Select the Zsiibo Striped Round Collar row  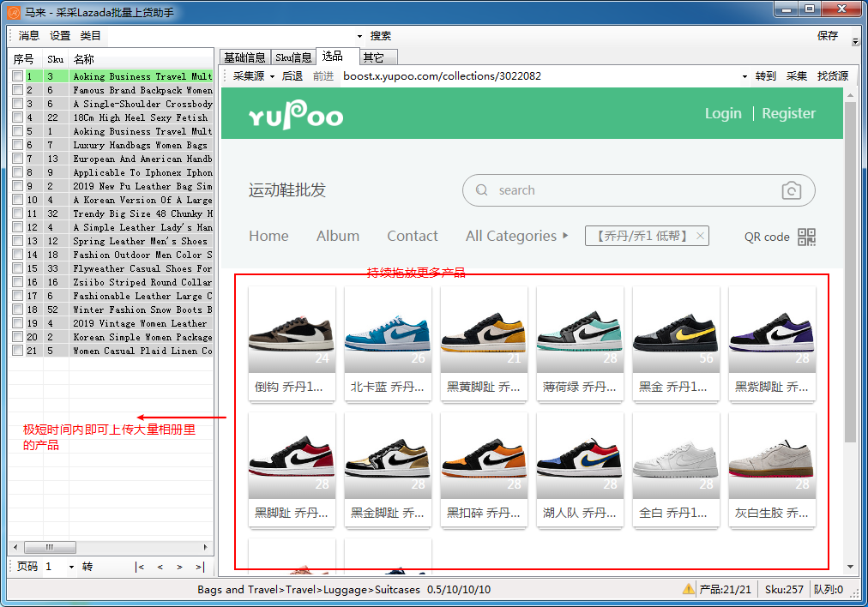[x=111, y=282]
